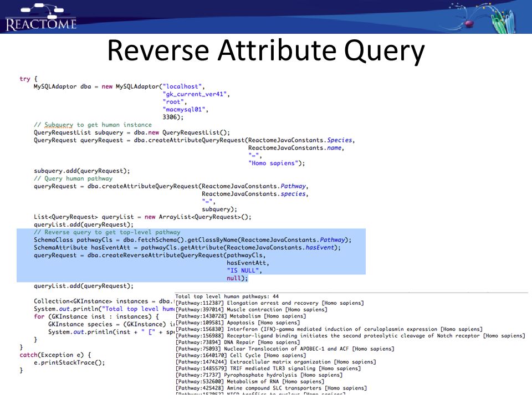
Task: Click the "IS NULL" string argument
Action: tap(244, 270)
